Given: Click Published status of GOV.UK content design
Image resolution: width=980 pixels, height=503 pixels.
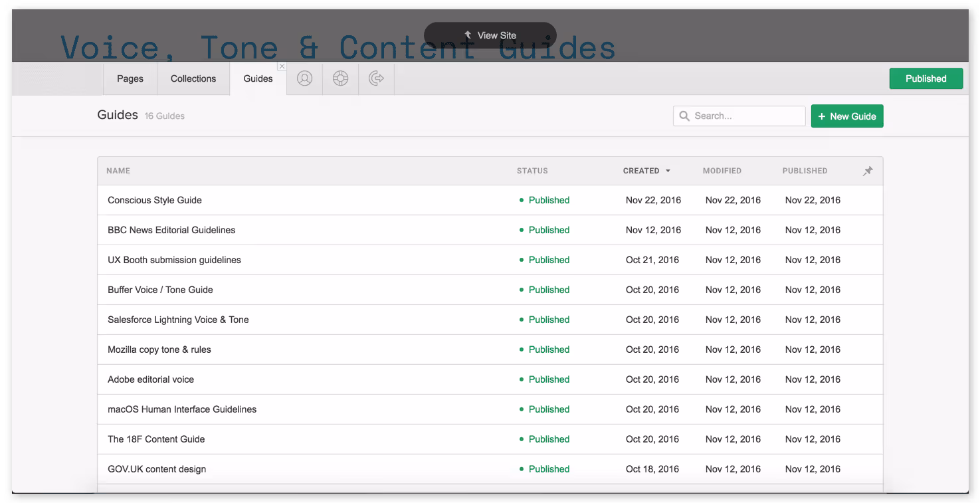Looking at the screenshot, I should pos(545,469).
